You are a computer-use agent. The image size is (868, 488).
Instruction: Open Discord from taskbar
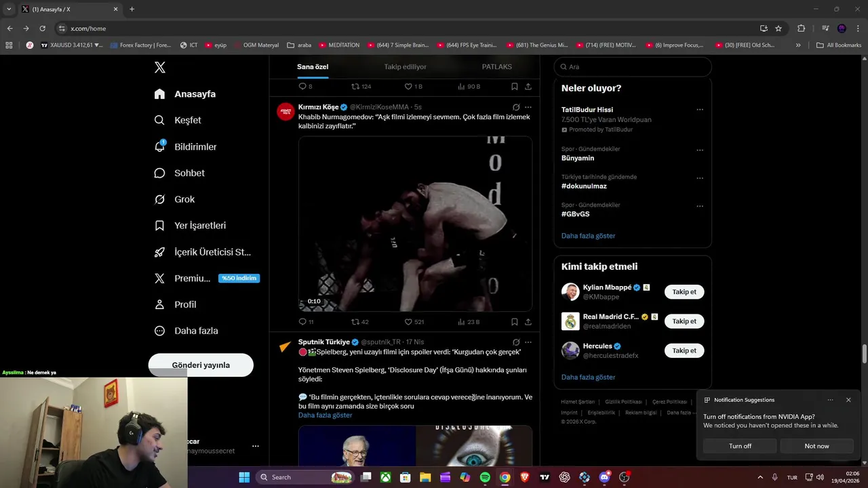click(604, 477)
